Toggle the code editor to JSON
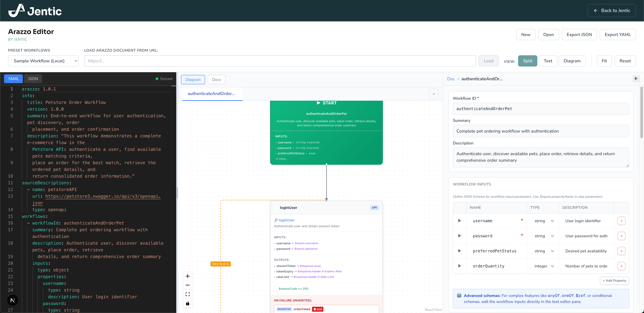Screen dimensions: 644x313 coord(33,78)
